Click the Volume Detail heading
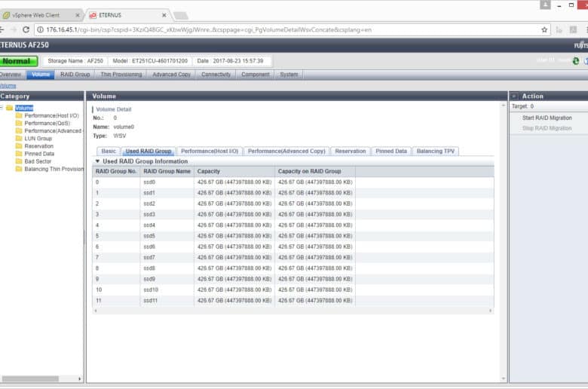The width and height of the screenshot is (588, 389). coord(114,109)
